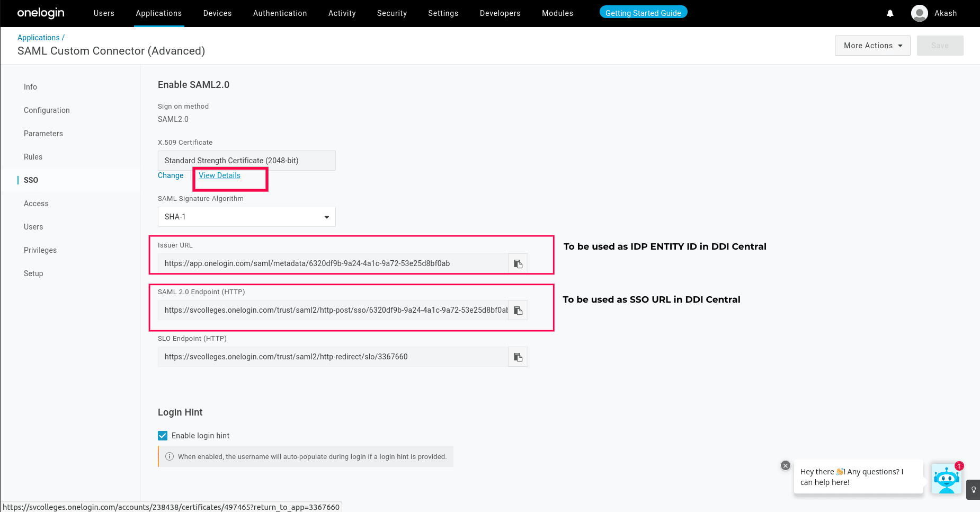Open the Activity top menu
The image size is (980, 512).
(x=342, y=13)
